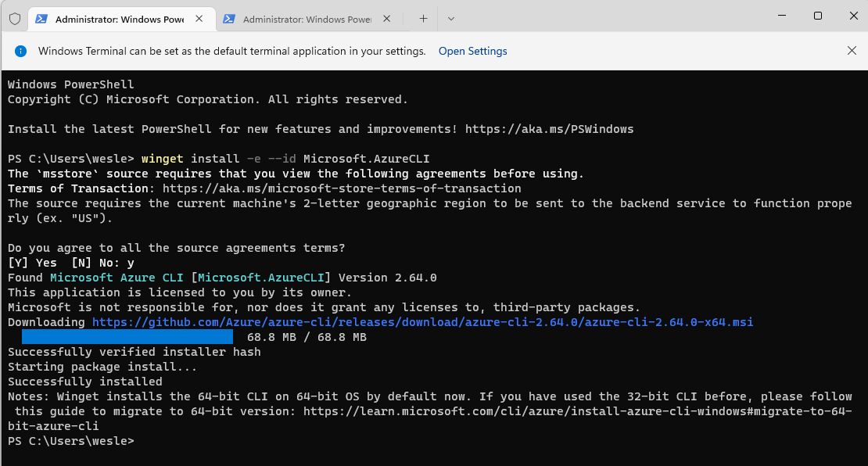Click 'This application is licensed to you' line

tap(179, 292)
